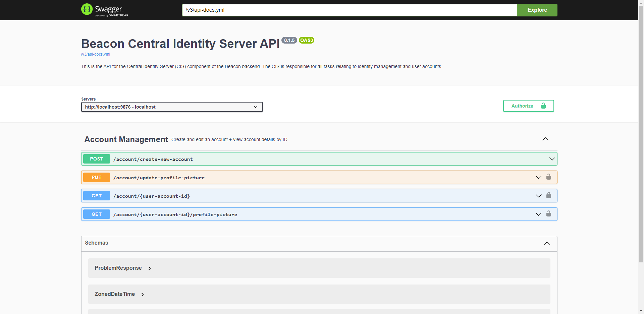Click the green POST method badge
The height and width of the screenshot is (314, 644).
(97, 159)
